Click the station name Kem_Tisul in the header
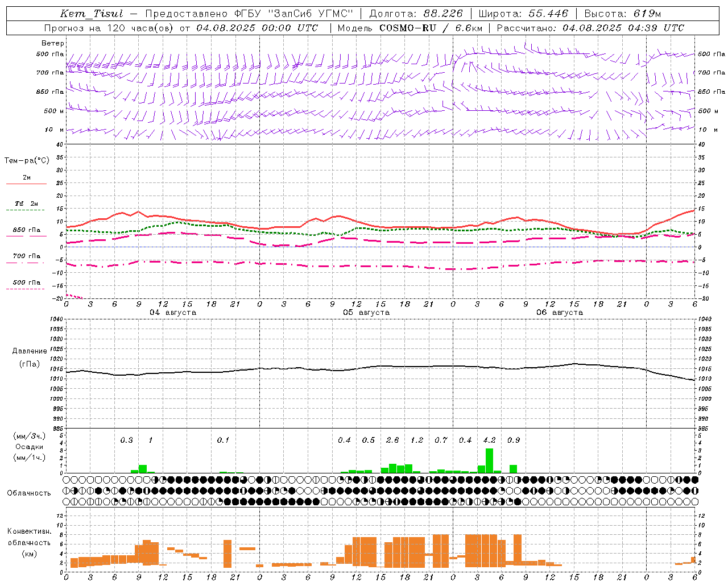Image resolution: width=728 pixels, height=582 pixels. pyautogui.click(x=92, y=14)
